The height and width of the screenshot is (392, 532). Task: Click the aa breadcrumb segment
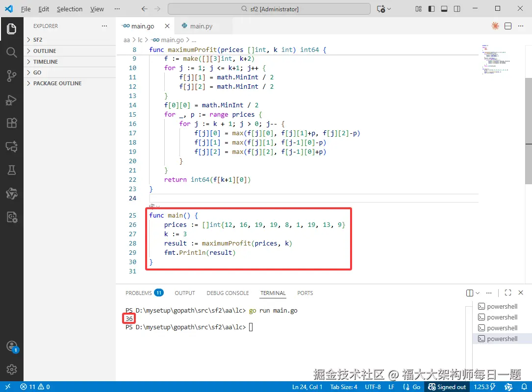pos(127,40)
